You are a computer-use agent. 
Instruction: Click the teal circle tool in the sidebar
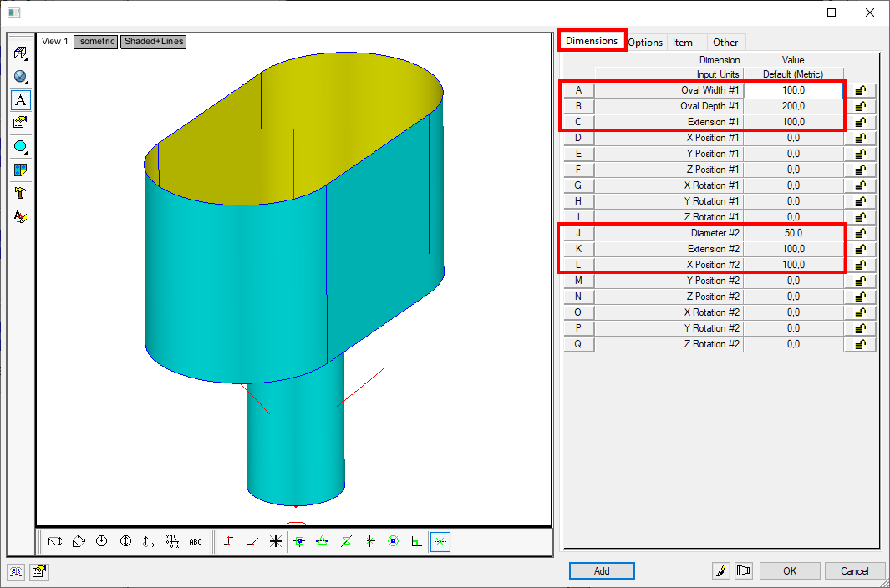click(x=21, y=146)
